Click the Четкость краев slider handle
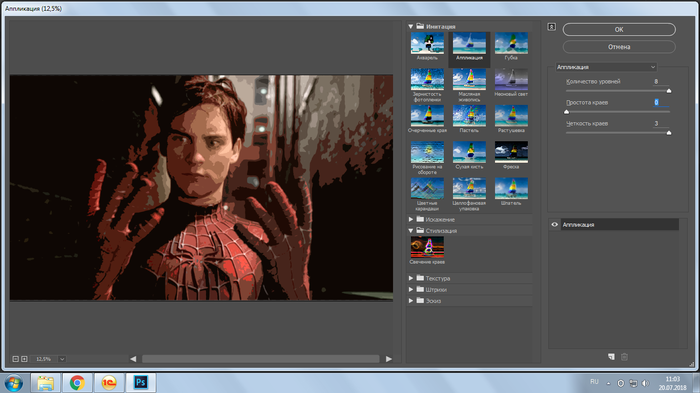 coord(669,133)
